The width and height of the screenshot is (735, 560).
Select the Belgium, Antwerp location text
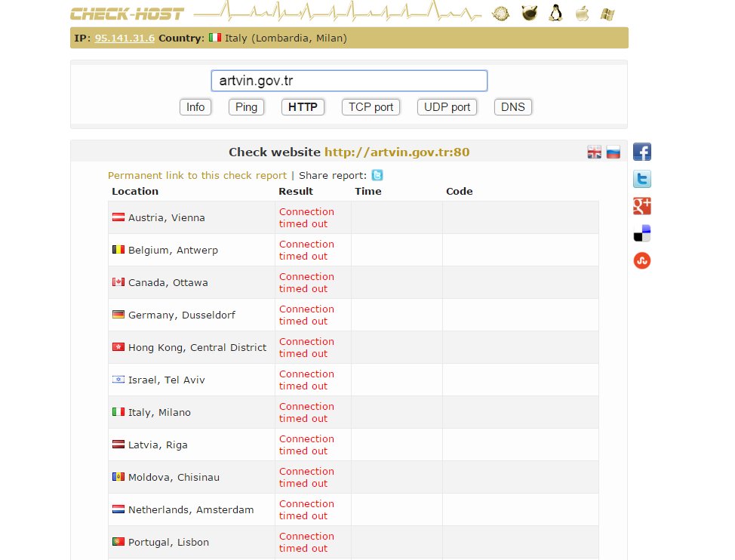pos(173,250)
